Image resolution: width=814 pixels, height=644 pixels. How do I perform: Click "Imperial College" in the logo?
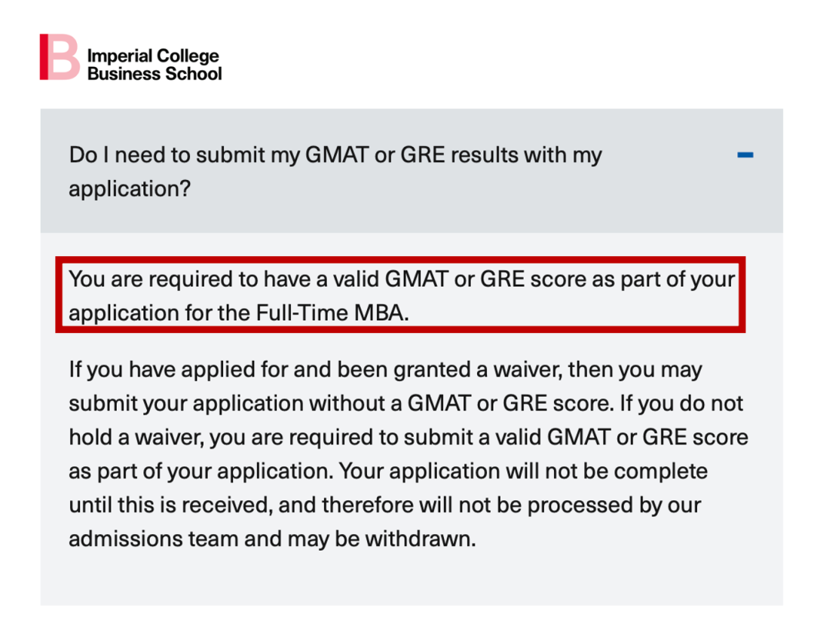tap(153, 56)
